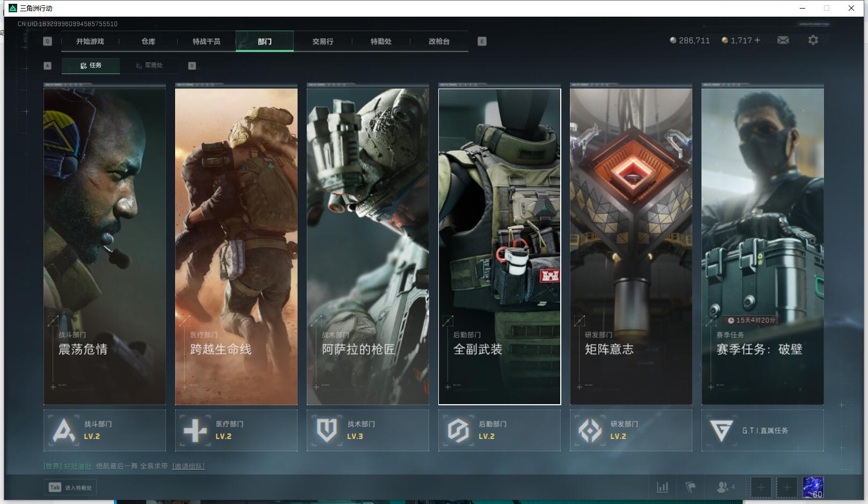This screenshot has width=868, height=504.
Task: Open the 开始游戏 tab
Action: (x=90, y=41)
